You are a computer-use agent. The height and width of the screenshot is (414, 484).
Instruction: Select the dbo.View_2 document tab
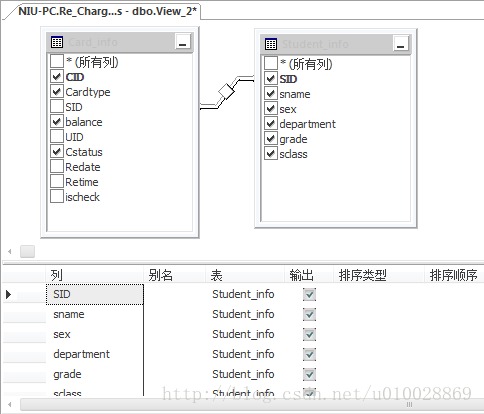pos(107,11)
